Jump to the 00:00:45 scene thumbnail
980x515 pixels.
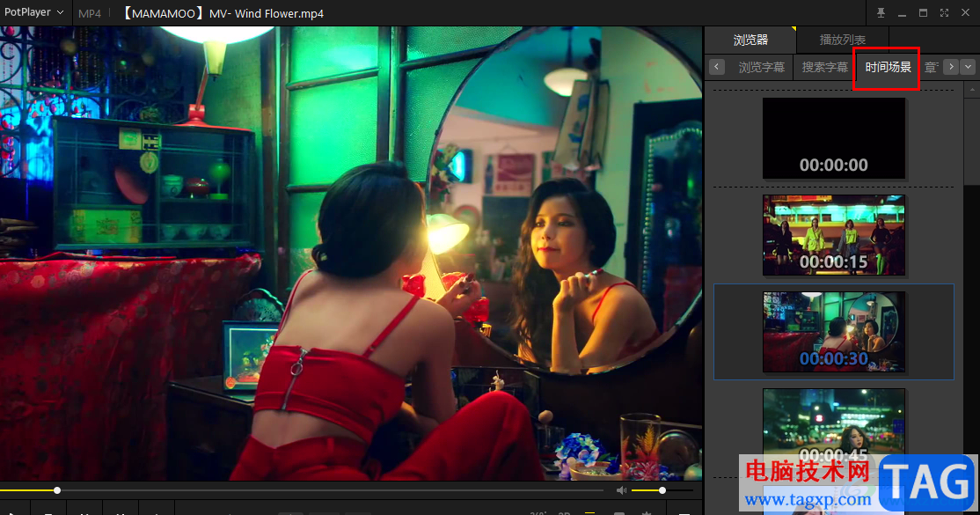pos(834,429)
